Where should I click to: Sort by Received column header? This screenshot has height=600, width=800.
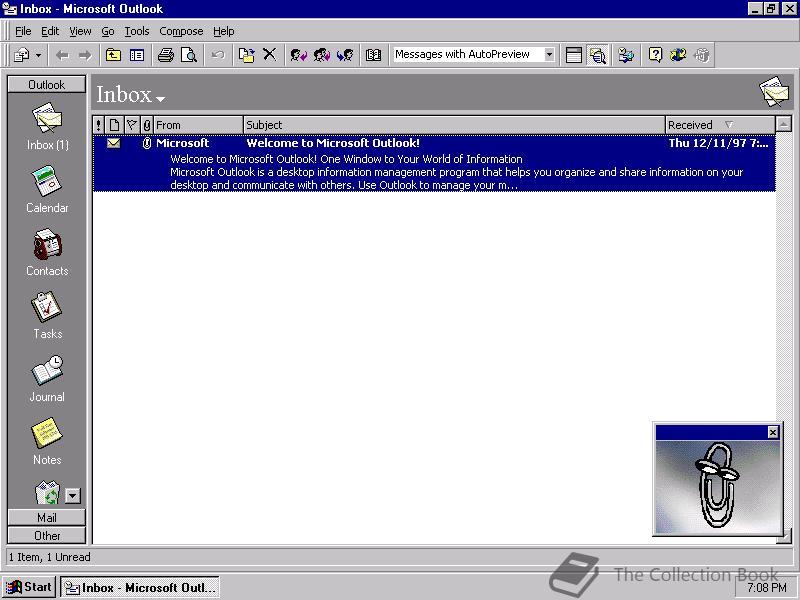(720, 125)
